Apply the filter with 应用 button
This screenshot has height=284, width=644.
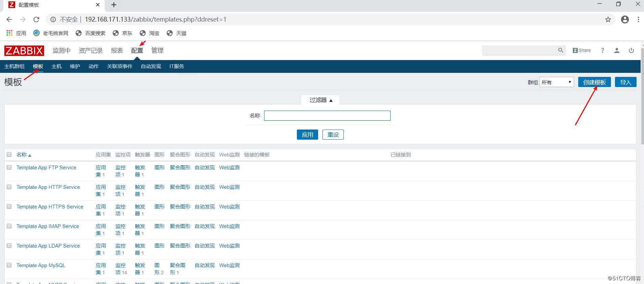coord(307,135)
